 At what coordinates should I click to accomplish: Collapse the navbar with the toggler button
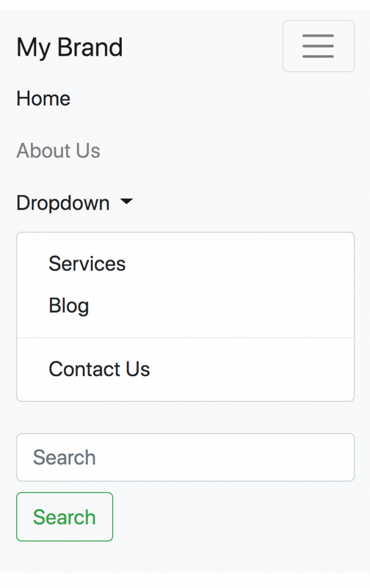point(318,46)
